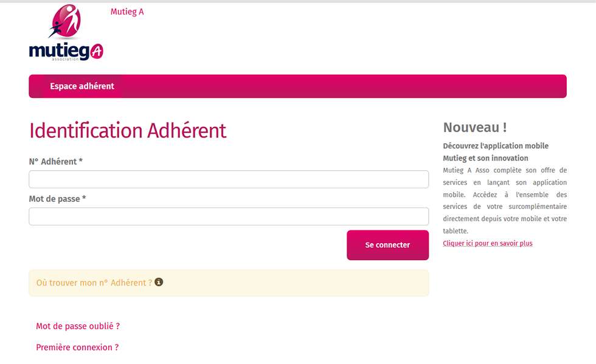
Task: Click the Mutieg A header text link
Action: tap(127, 12)
